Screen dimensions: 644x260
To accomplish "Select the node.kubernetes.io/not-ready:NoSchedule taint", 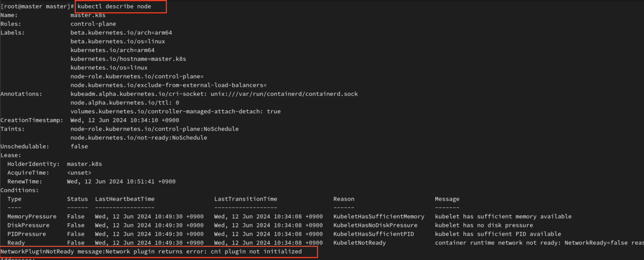I will pos(138,137).
